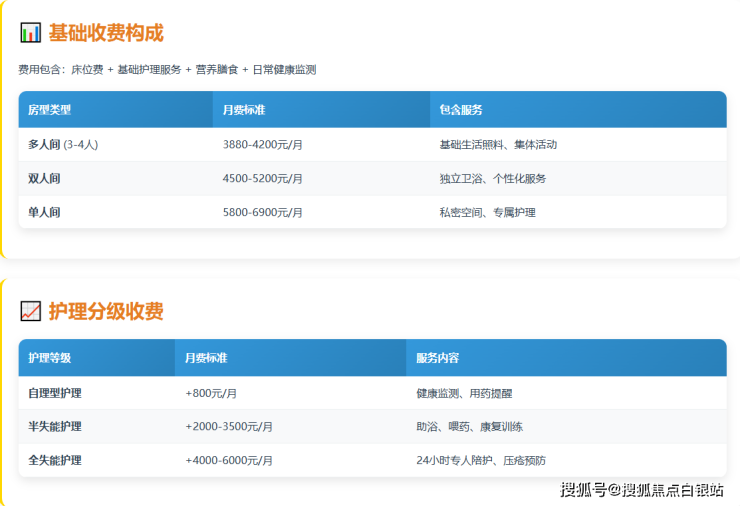740x506 pixels.
Task: Click the +2000-3500元/月 price cell
Action: pos(229,426)
